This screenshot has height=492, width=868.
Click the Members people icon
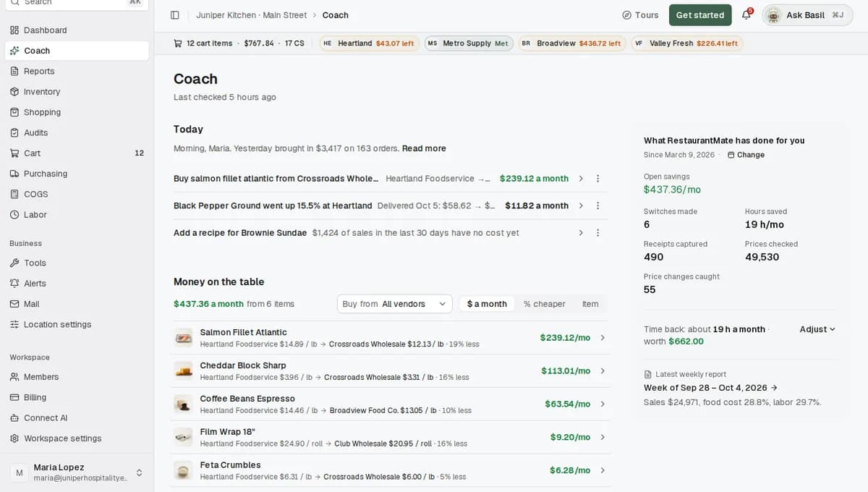tap(14, 377)
